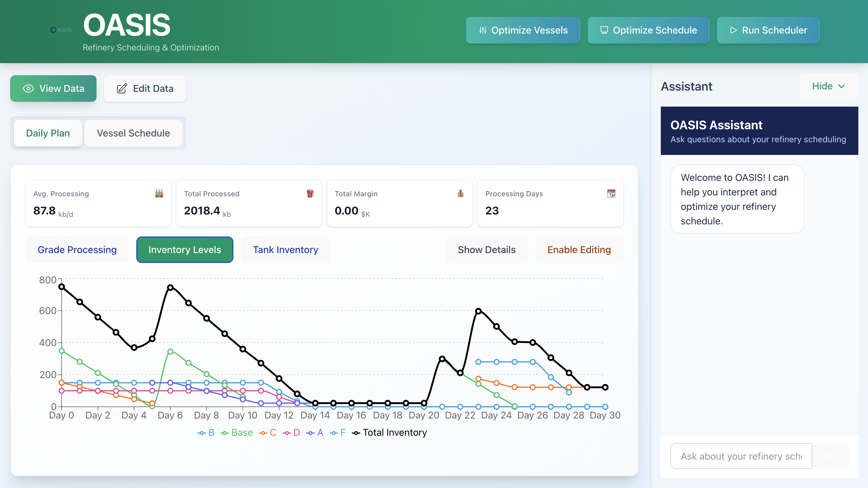Toggle the C series in the legend

coord(268,432)
